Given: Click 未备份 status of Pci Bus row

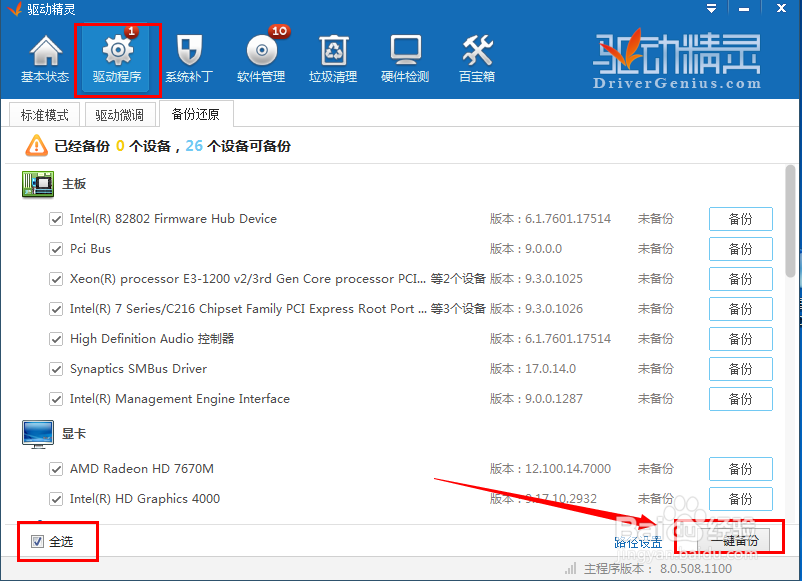Looking at the screenshot, I should 656,249.
